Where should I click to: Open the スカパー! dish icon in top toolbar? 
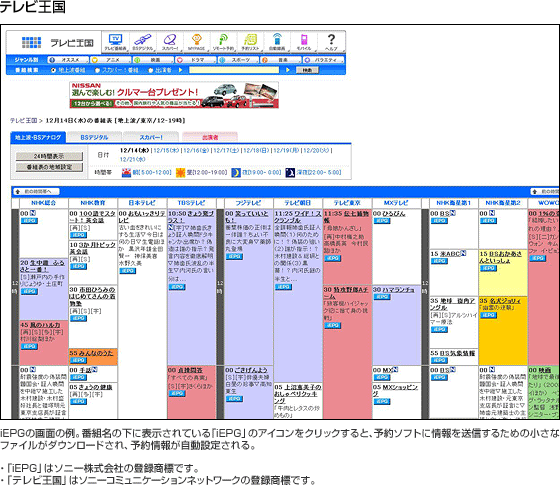170,42
